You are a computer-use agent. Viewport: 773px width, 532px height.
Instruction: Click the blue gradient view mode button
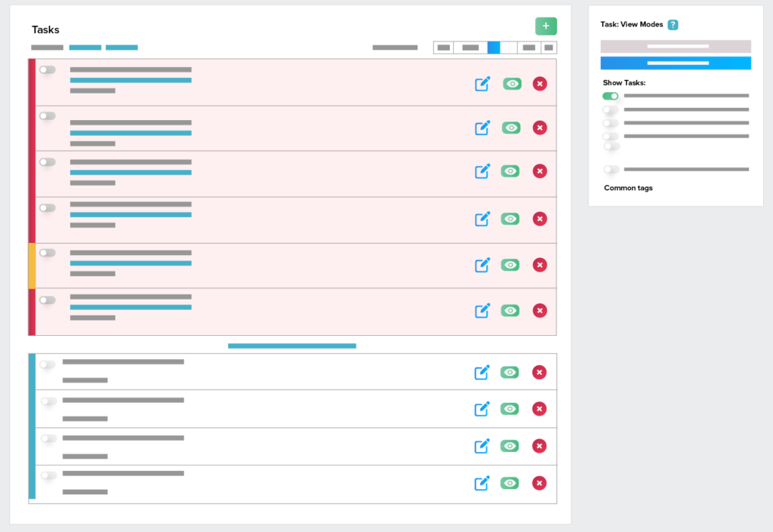pyautogui.click(x=676, y=63)
